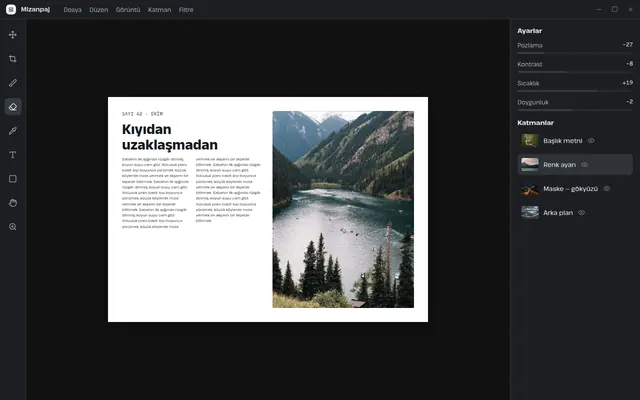Click the Ayarlar panel heading
Image resolution: width=640 pixels, height=400 pixels.
529,31
